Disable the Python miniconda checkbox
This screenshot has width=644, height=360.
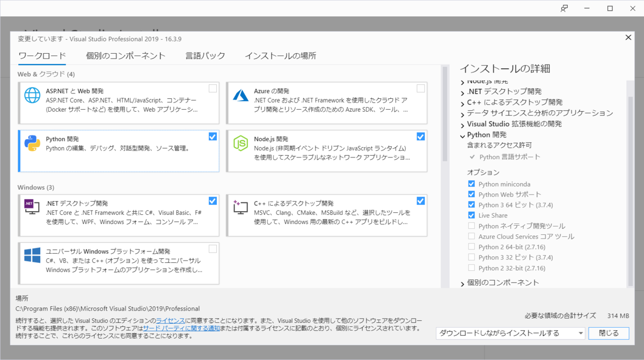(471, 184)
